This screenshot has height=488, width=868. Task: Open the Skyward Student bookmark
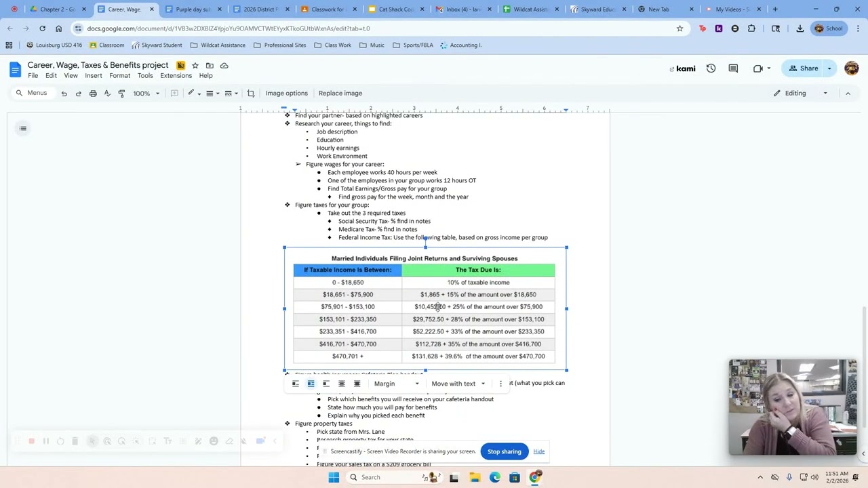(x=157, y=45)
